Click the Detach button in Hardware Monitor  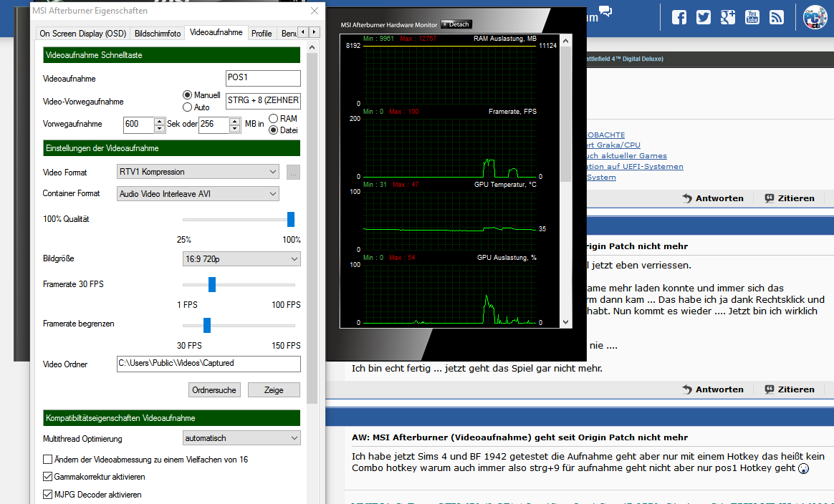tap(456, 24)
